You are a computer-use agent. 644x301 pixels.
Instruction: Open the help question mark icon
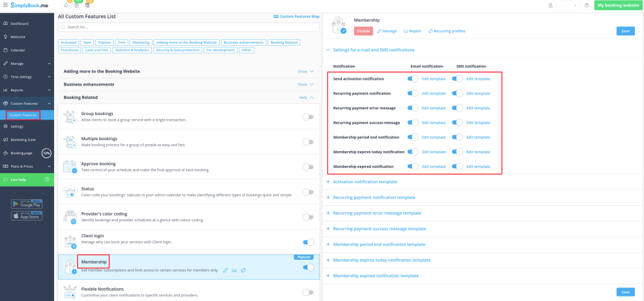click(586, 5)
